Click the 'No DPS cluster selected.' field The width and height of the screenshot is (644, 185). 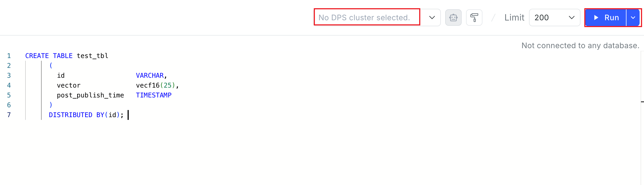pyautogui.click(x=367, y=18)
